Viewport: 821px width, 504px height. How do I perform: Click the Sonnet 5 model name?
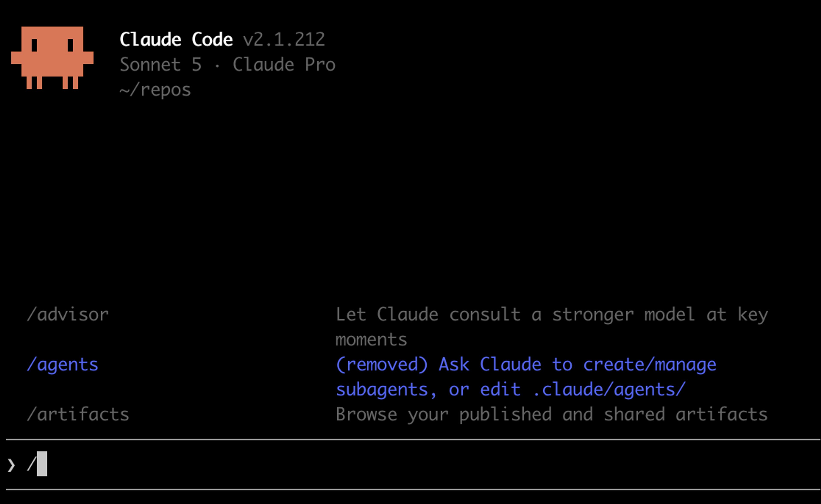161,64
